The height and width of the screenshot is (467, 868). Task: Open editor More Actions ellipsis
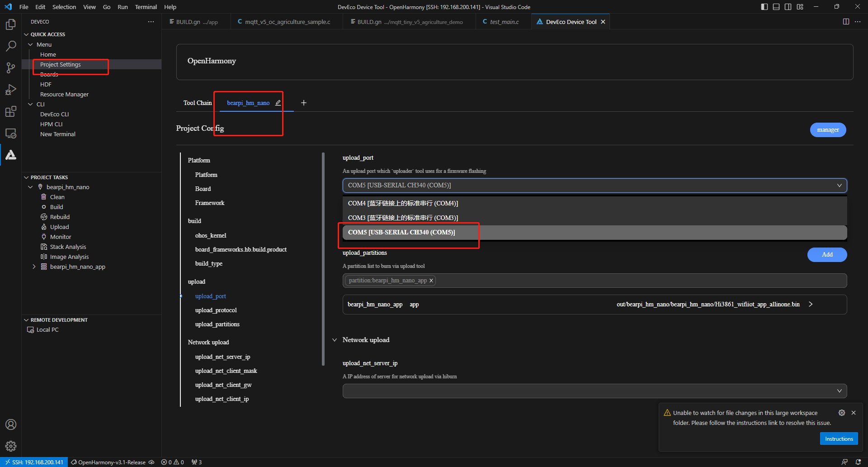click(858, 22)
